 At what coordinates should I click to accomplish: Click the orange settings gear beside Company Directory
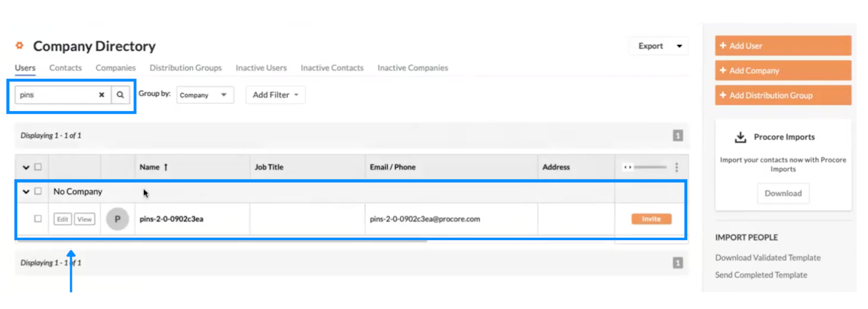20,46
